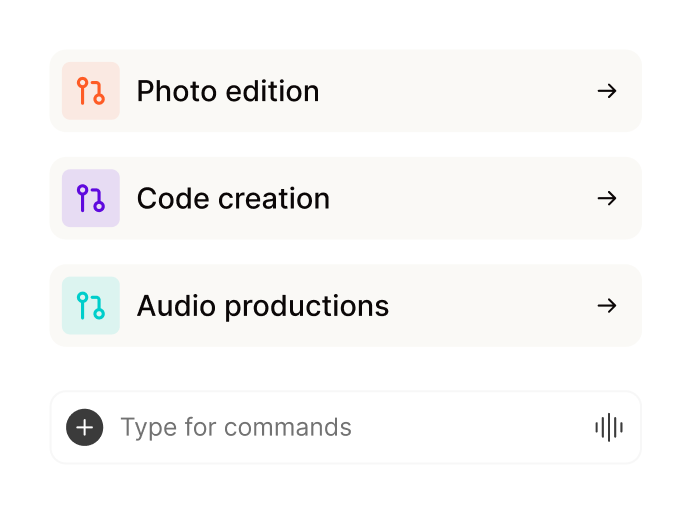The image size is (692, 512).
Task: Click the arrow on the Photo edition row
Action: click(x=607, y=91)
